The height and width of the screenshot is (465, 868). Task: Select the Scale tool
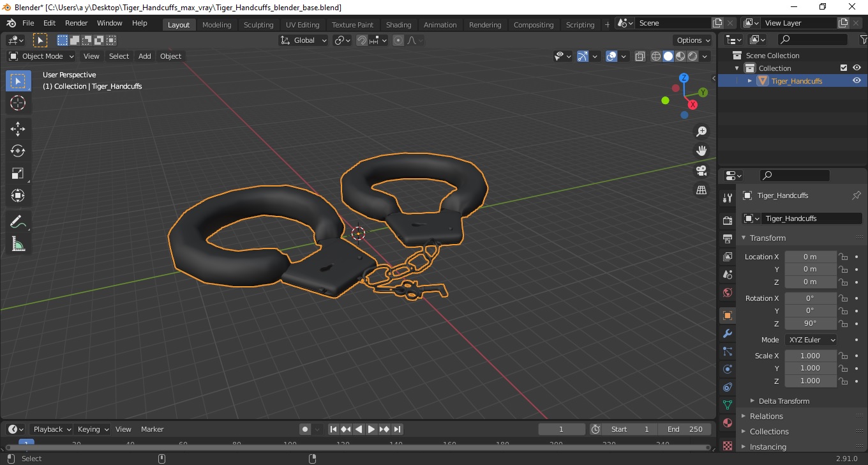click(18, 173)
